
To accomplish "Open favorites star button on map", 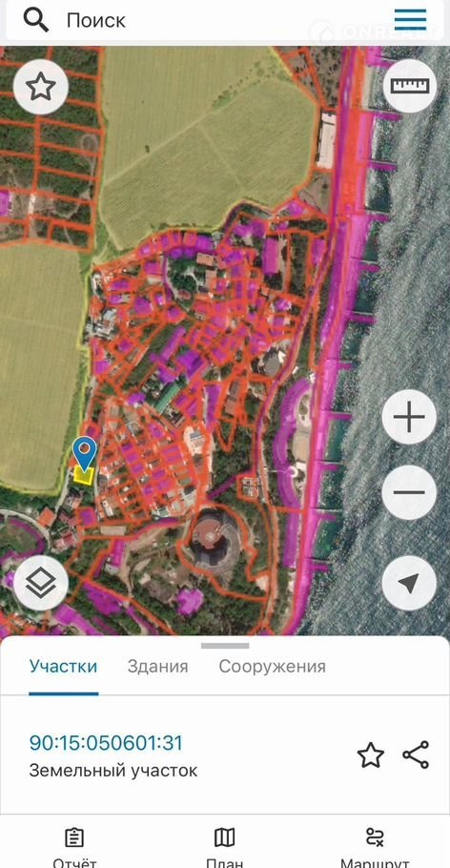I will (41, 88).
